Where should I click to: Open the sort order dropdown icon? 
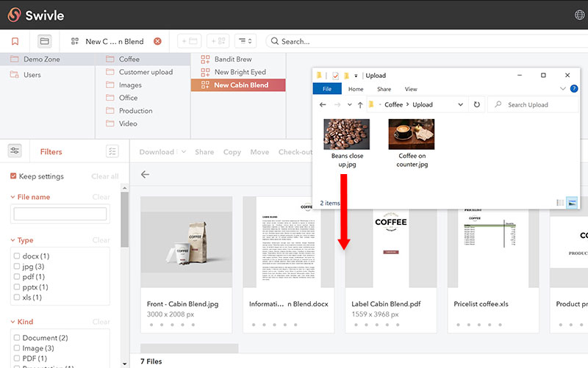point(245,41)
